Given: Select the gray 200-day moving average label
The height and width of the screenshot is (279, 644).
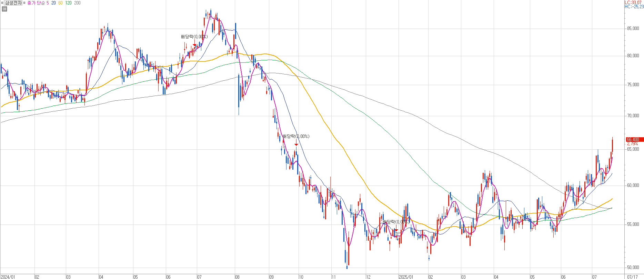Looking at the screenshot, I should 77,3.
